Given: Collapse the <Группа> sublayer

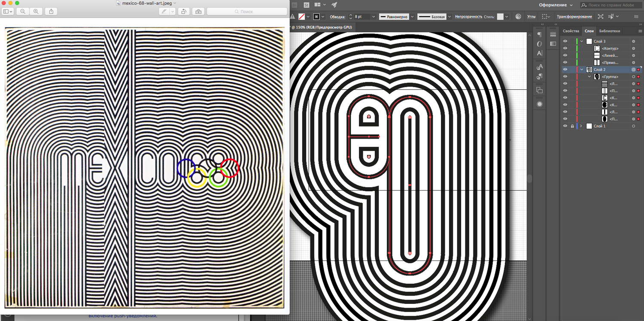Looking at the screenshot, I should tap(589, 77).
